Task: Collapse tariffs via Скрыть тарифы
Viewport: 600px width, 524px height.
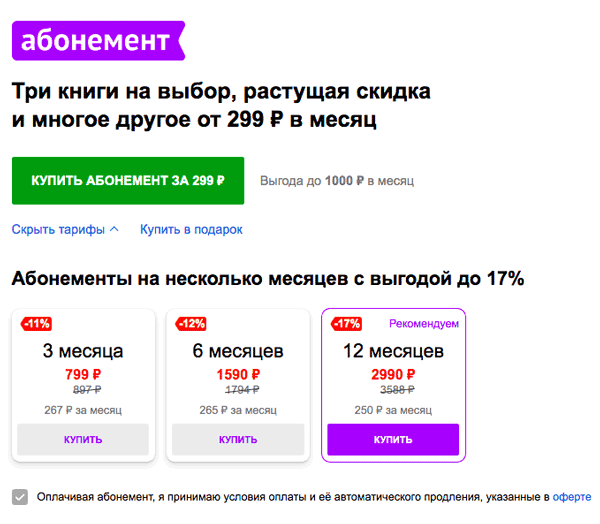Action: click(65, 229)
